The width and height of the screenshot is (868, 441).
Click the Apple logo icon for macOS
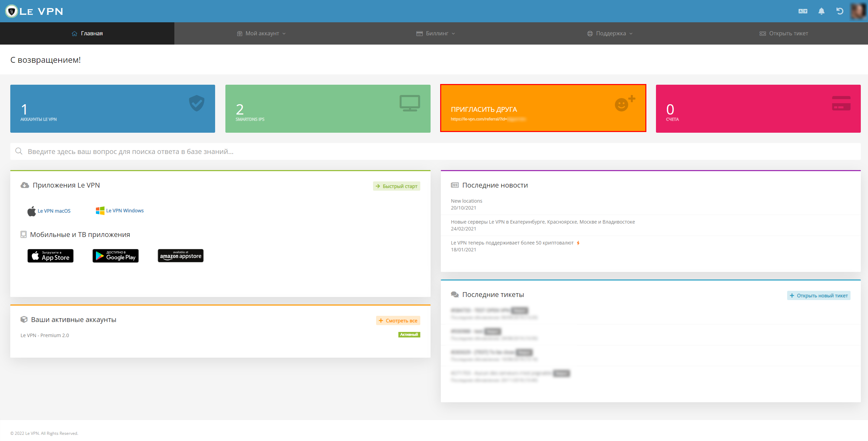(x=32, y=211)
